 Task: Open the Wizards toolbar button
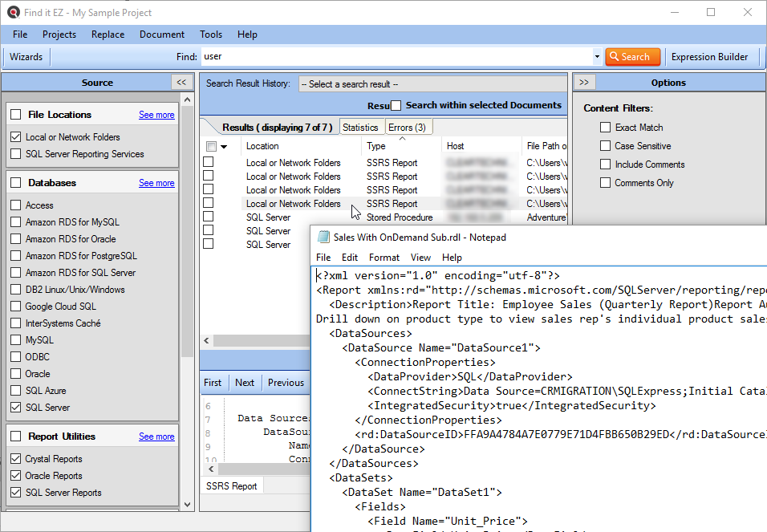26,57
